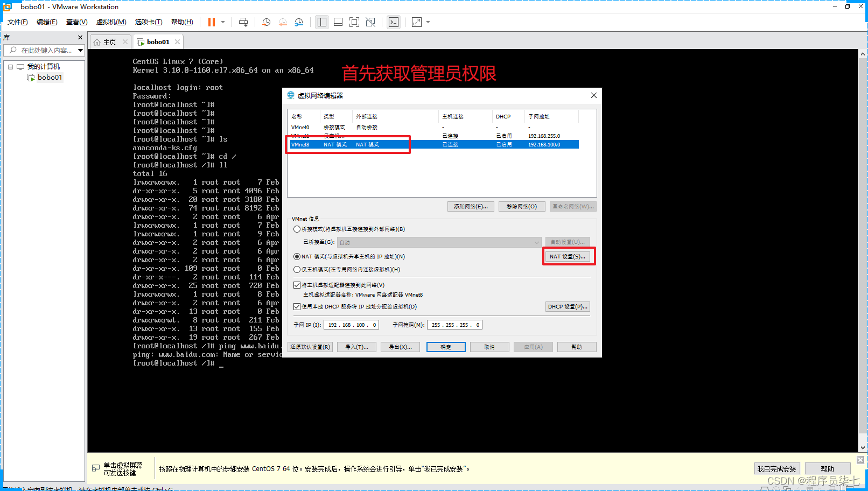The width and height of the screenshot is (868, 491).
Task: Select the VMnet8 NAT row
Action: (x=434, y=145)
